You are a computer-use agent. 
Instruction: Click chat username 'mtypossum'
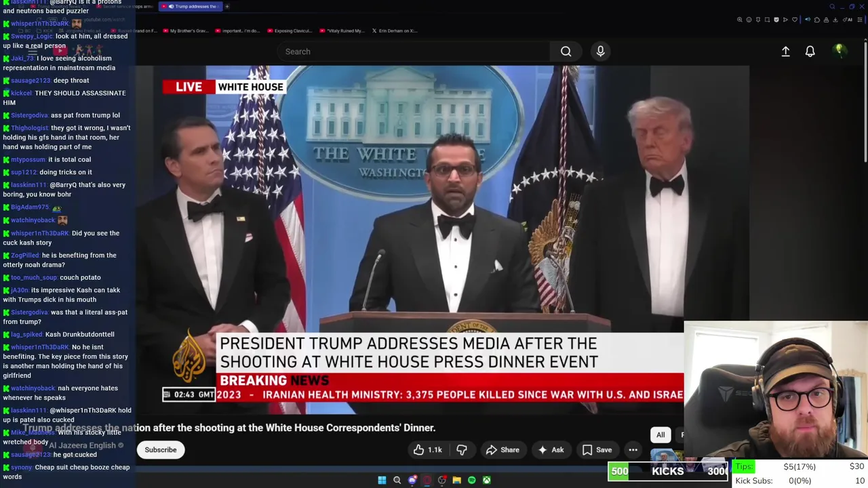pyautogui.click(x=28, y=160)
